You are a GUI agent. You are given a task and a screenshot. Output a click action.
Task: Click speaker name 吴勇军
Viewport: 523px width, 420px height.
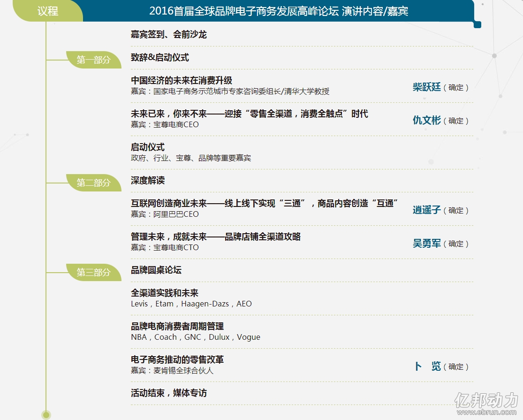pos(427,244)
